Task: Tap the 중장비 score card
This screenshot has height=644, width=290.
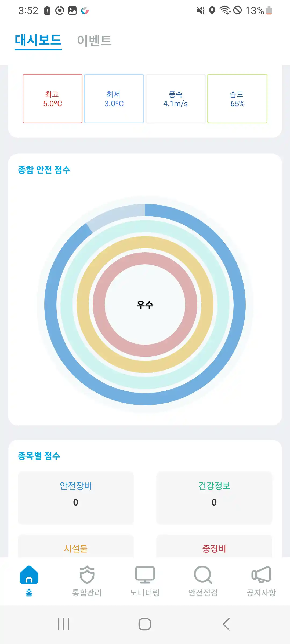Action: pyautogui.click(x=214, y=547)
